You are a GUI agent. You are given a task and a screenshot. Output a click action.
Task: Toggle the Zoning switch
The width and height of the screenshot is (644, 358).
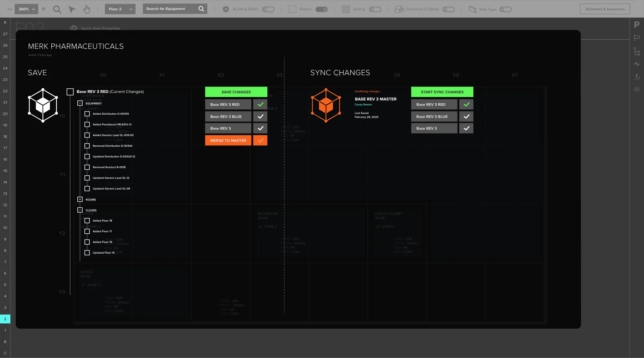point(375,9)
